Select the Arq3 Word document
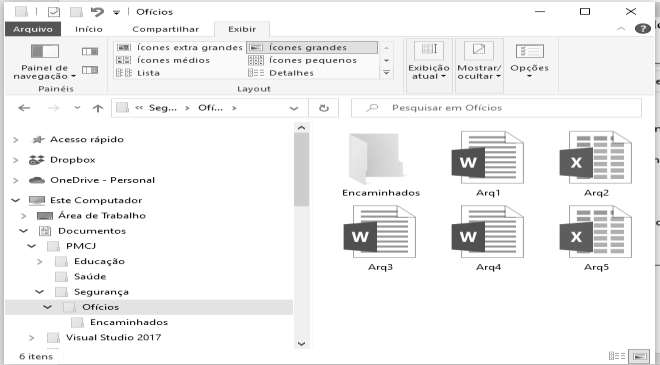The width and height of the screenshot is (660, 365). [x=380, y=232]
